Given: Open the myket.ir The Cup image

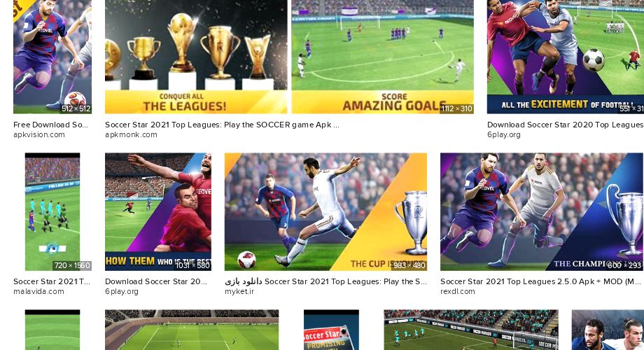Looking at the screenshot, I should click(325, 211).
